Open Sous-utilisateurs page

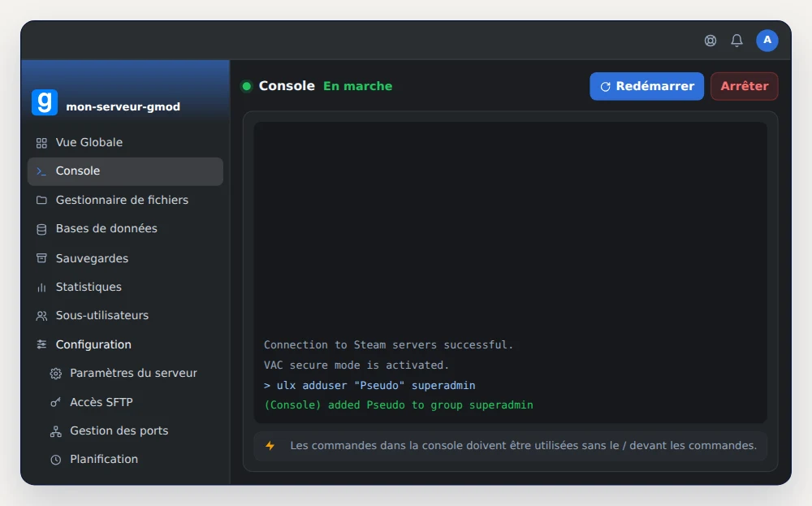[x=125, y=315]
